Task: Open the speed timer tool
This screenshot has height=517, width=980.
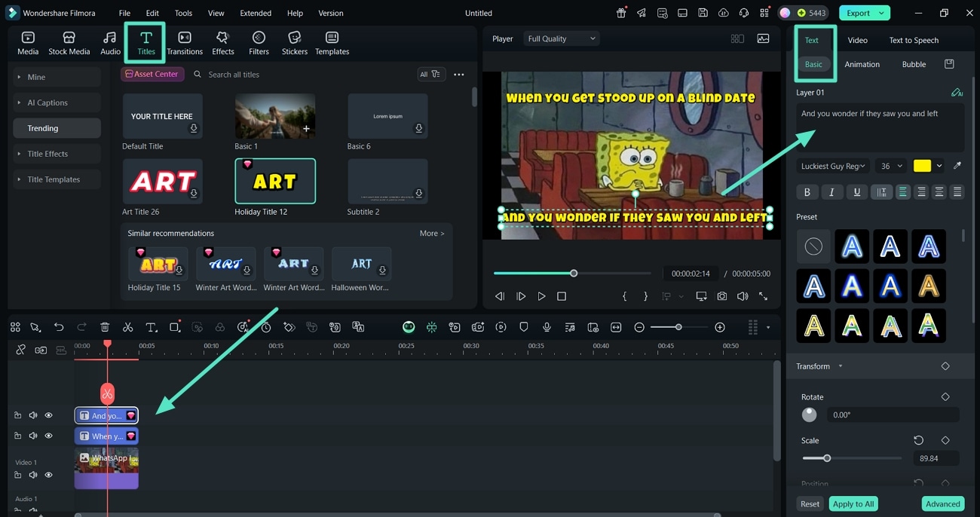Action: pyautogui.click(x=266, y=327)
